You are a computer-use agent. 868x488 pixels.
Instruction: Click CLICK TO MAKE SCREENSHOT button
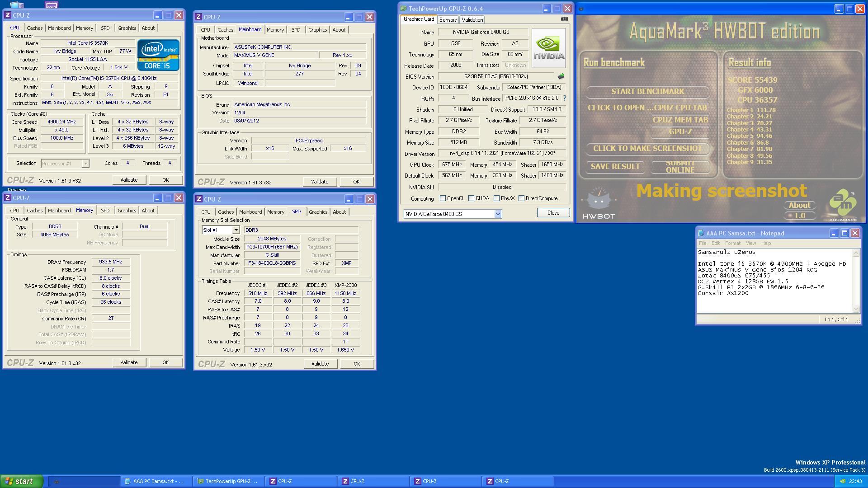(647, 149)
